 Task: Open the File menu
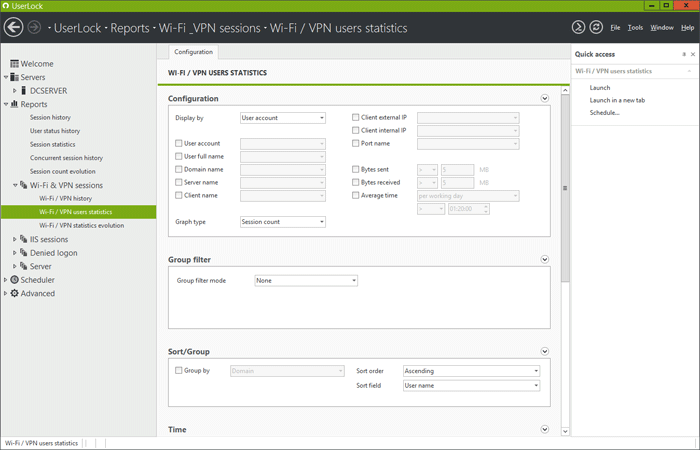point(615,28)
